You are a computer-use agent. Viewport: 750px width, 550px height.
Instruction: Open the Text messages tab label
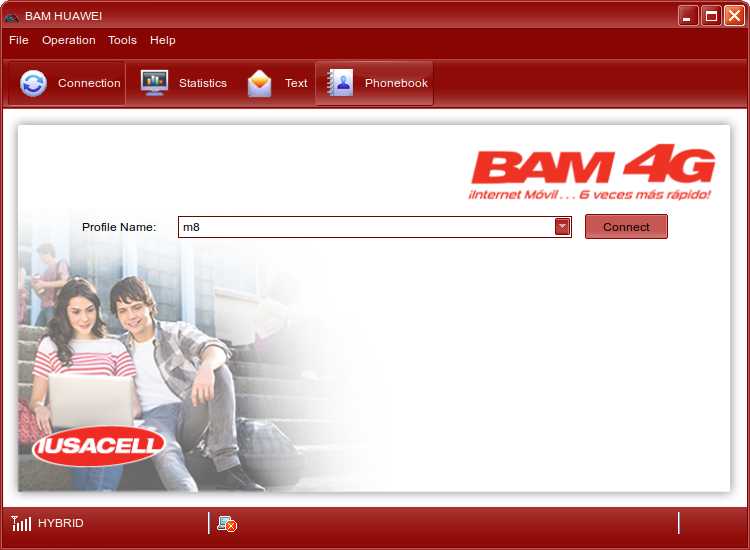tap(296, 83)
